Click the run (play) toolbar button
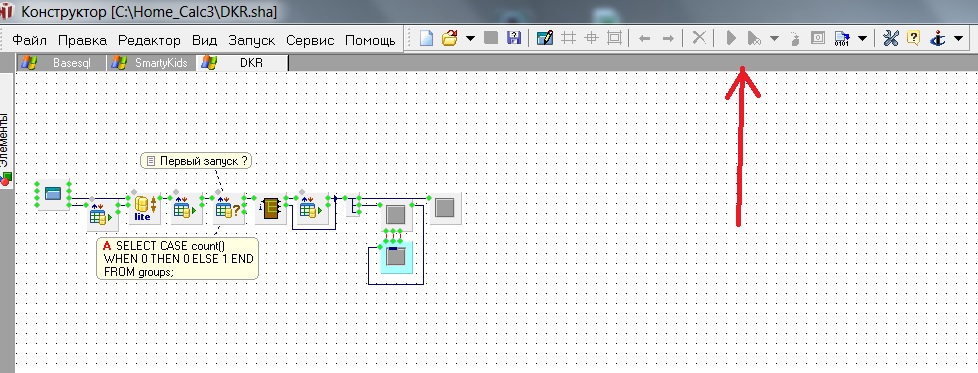The height and width of the screenshot is (373, 978). [731, 39]
